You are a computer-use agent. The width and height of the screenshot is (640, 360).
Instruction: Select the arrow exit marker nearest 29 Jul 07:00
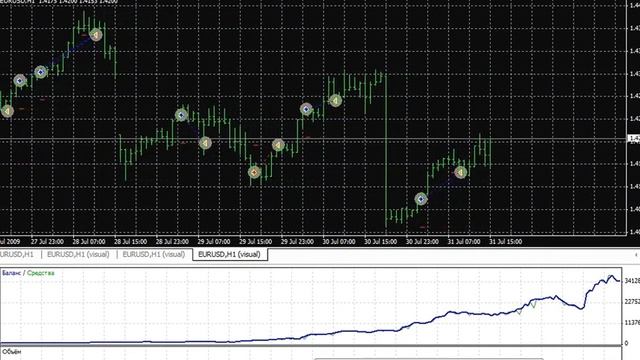coord(205,143)
